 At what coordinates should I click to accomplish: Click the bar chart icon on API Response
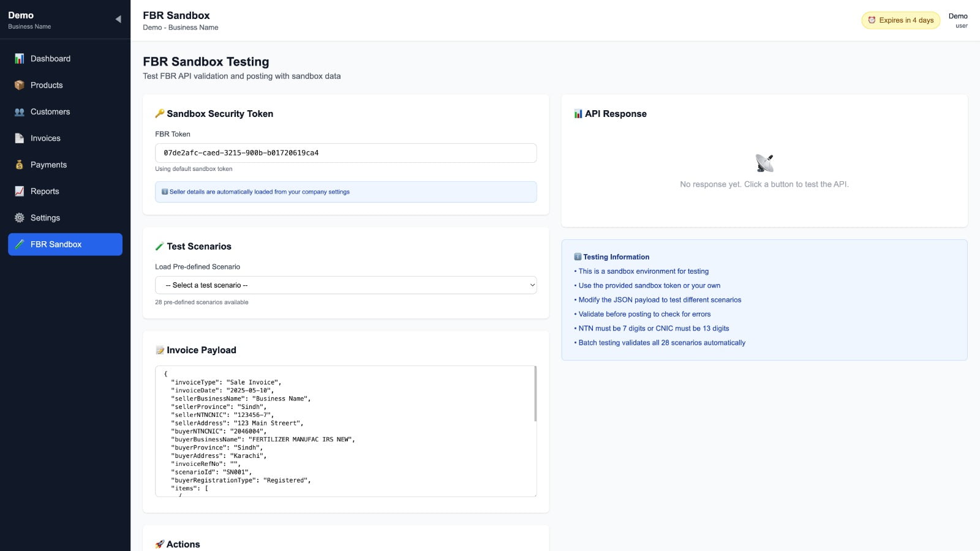click(x=578, y=113)
